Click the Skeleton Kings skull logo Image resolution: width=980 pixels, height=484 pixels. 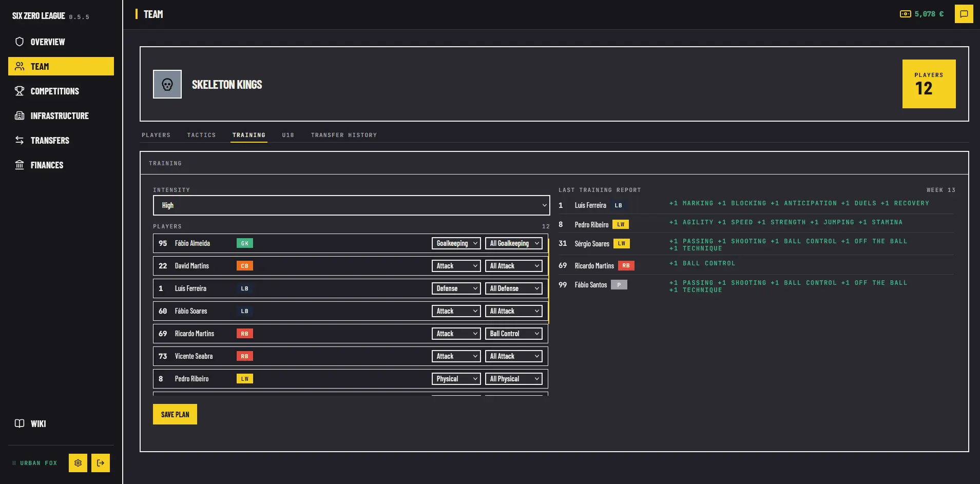(x=167, y=84)
